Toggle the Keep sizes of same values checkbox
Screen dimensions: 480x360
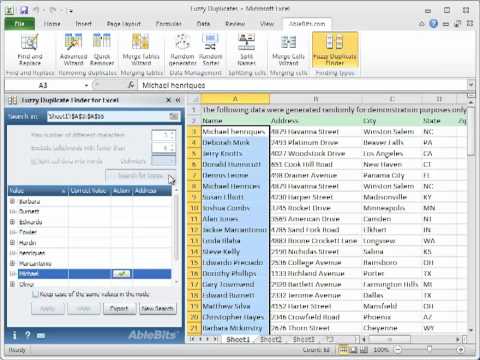pyautogui.click(x=35, y=294)
